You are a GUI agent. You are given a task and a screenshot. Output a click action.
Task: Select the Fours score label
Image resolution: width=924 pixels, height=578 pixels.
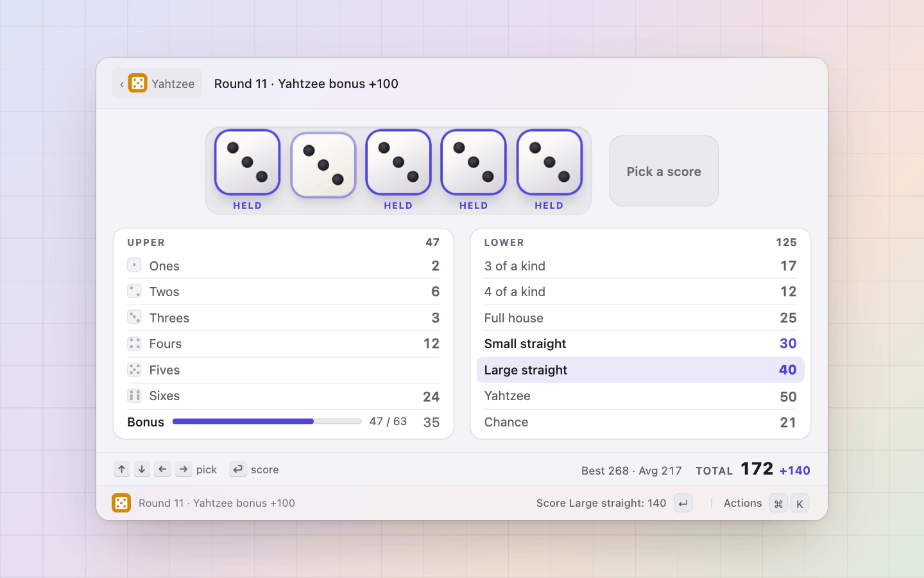click(x=166, y=344)
